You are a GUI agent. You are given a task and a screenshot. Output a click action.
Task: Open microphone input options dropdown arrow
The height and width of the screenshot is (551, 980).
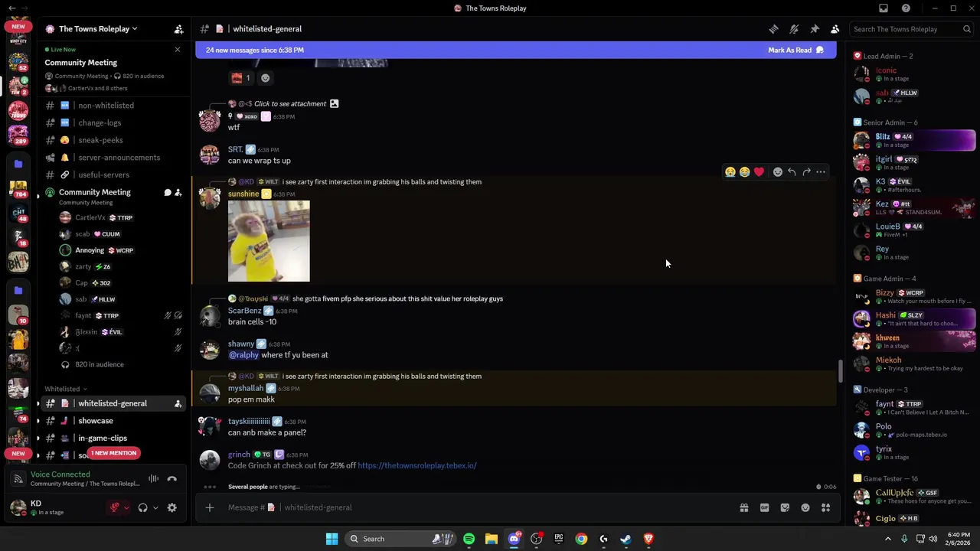point(126,507)
